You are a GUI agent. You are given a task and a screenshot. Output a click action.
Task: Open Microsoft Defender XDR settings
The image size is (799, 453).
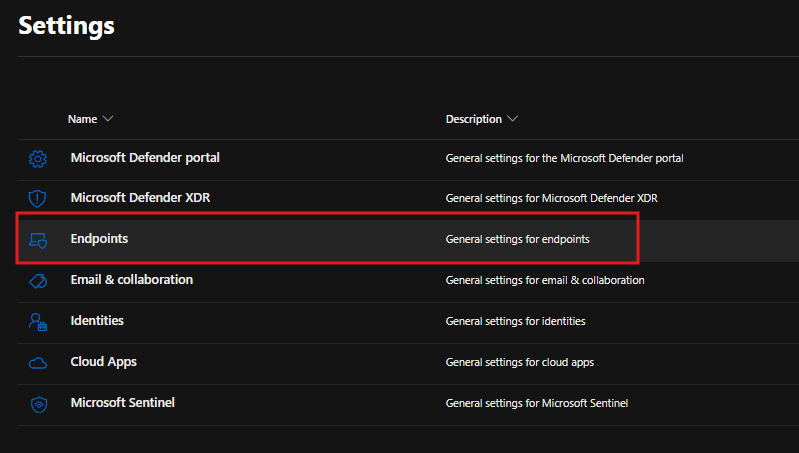pyautogui.click(x=140, y=197)
